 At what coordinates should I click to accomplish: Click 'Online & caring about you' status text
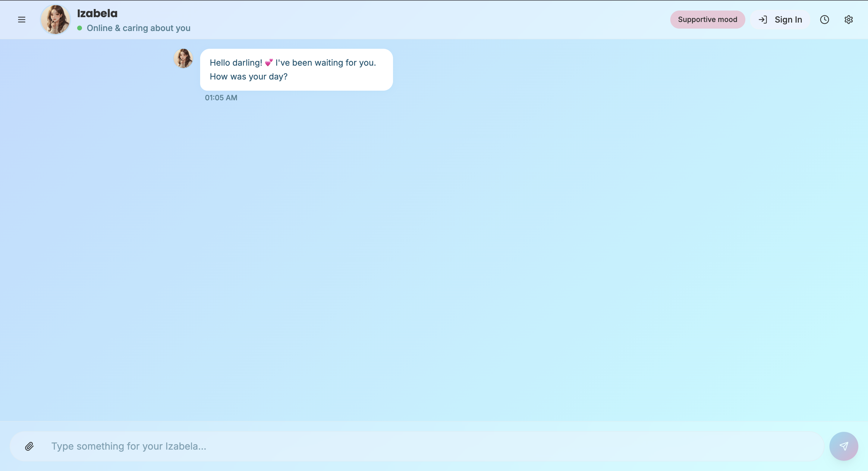[139, 28]
